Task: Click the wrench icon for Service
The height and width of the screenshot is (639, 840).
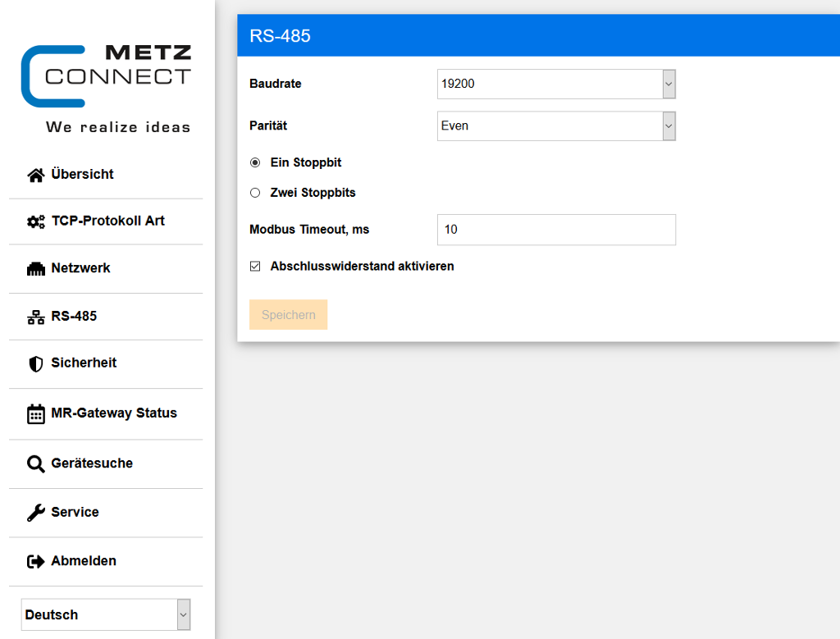Action: (x=35, y=513)
